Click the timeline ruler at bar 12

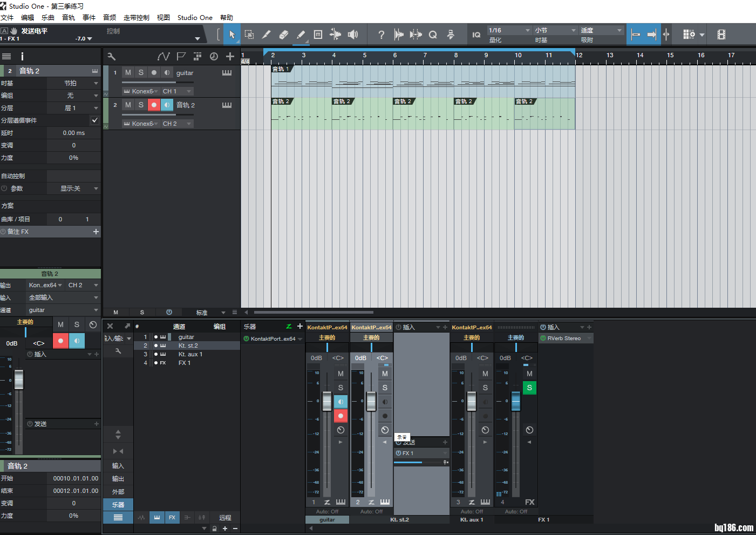[578, 56]
